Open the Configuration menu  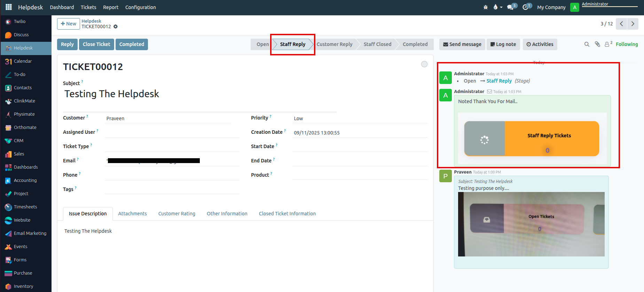click(x=140, y=7)
